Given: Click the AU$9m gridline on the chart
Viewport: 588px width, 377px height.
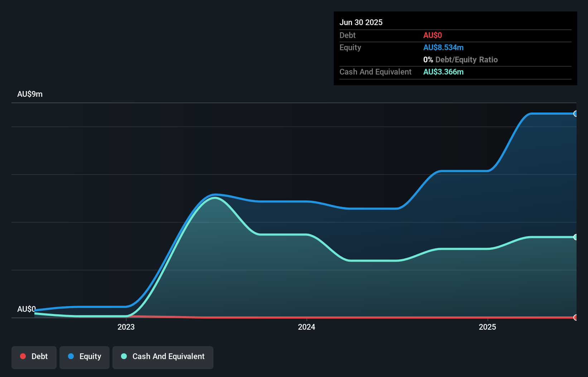Looking at the screenshot, I should tap(294, 102).
